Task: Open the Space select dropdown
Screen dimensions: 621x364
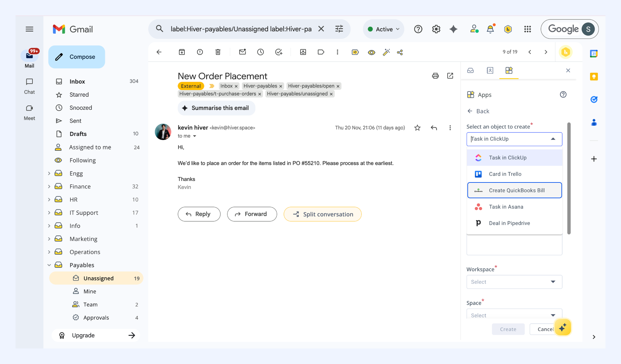Action: (514, 314)
